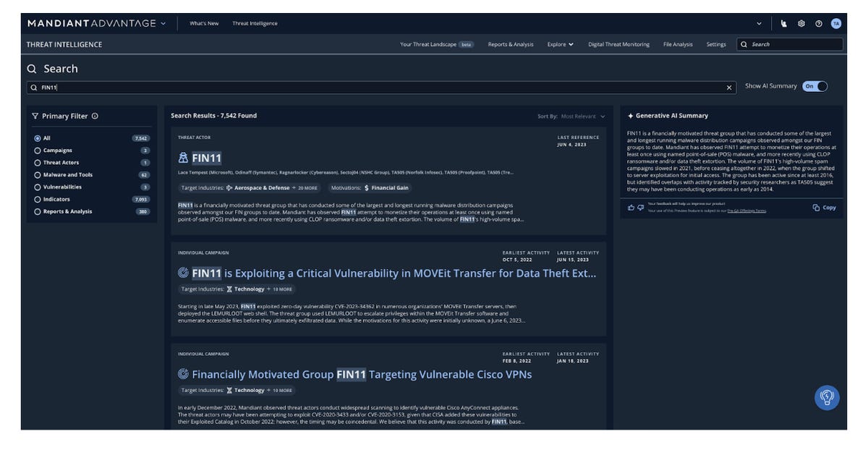Select the Malware and Tools radio button
The width and height of the screenshot is (868, 450).
coord(38,175)
